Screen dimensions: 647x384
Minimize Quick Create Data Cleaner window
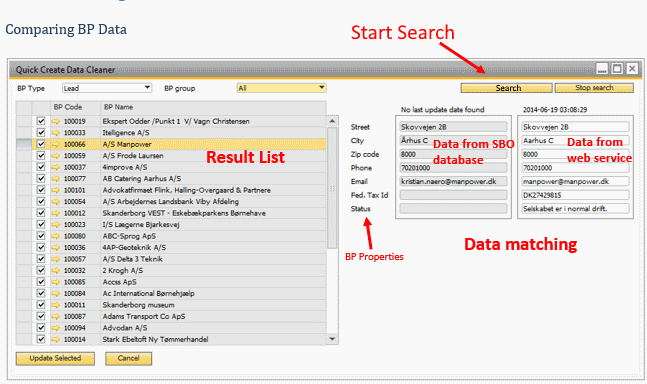click(602, 68)
